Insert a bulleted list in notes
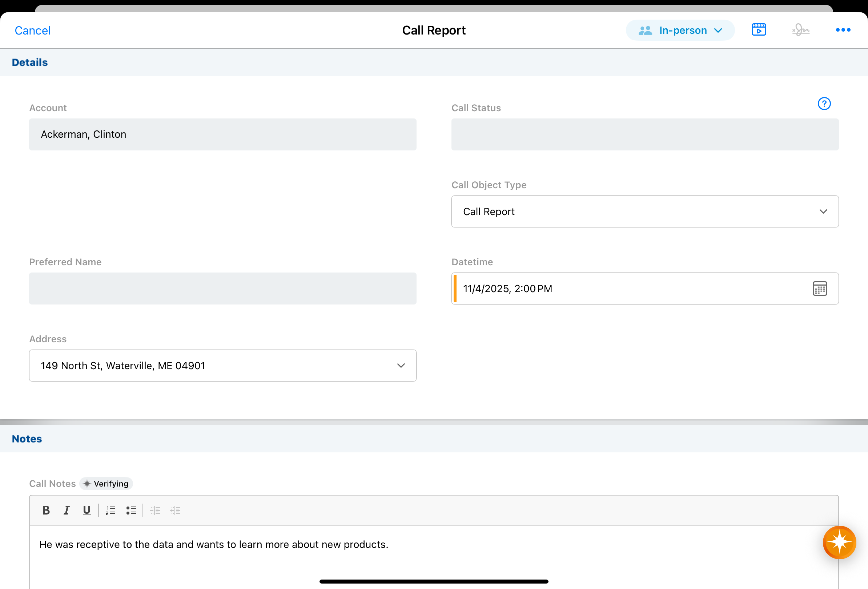 131,510
